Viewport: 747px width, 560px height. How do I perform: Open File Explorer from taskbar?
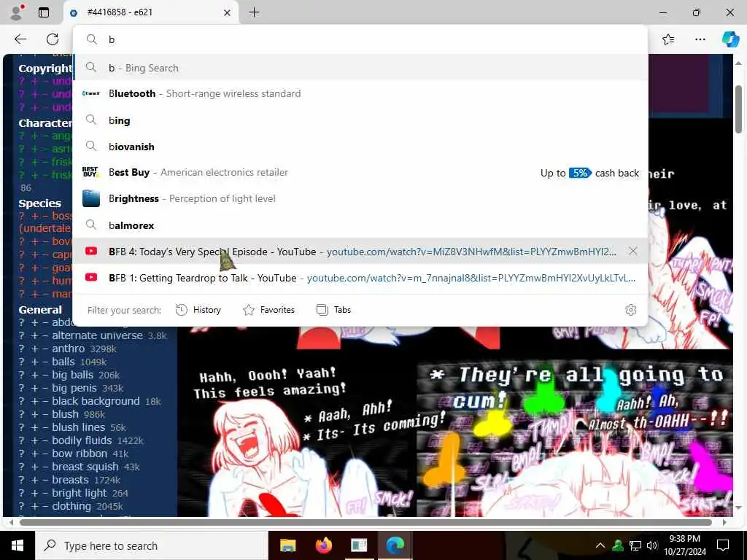tap(287, 545)
